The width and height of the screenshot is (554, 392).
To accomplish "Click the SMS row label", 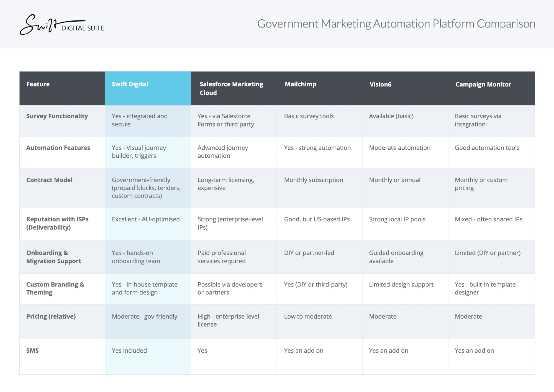I will click(32, 350).
